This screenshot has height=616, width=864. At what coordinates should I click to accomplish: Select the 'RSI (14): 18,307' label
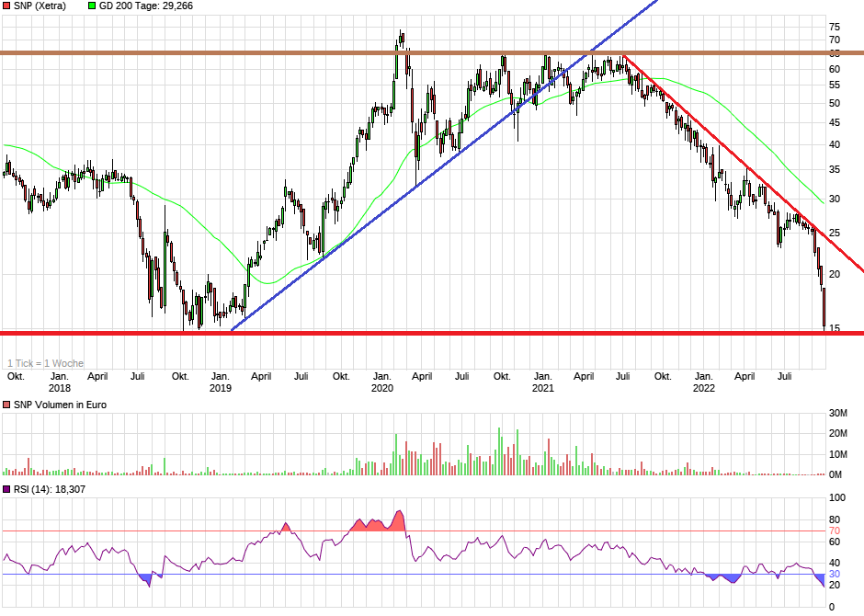[x=50, y=489]
